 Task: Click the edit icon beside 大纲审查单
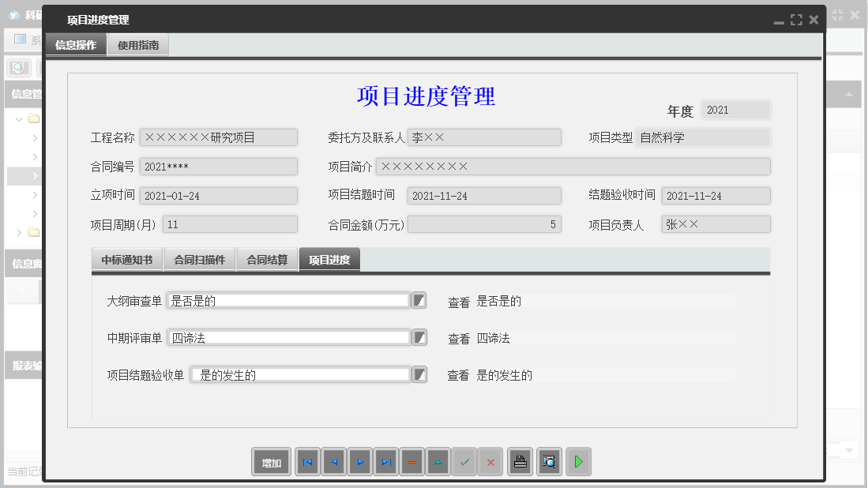[x=419, y=300]
